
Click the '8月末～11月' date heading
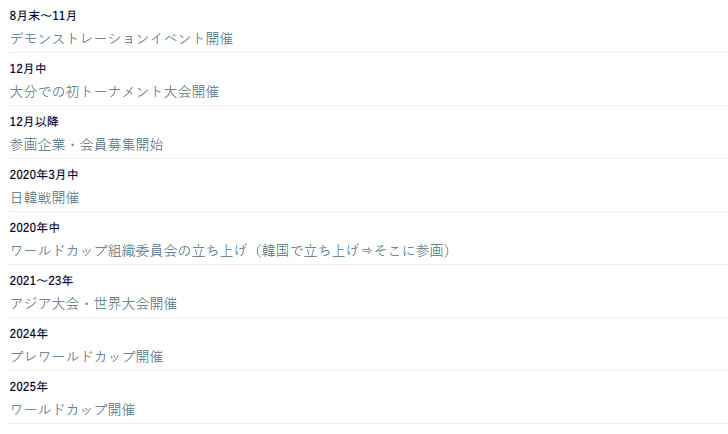click(43, 16)
